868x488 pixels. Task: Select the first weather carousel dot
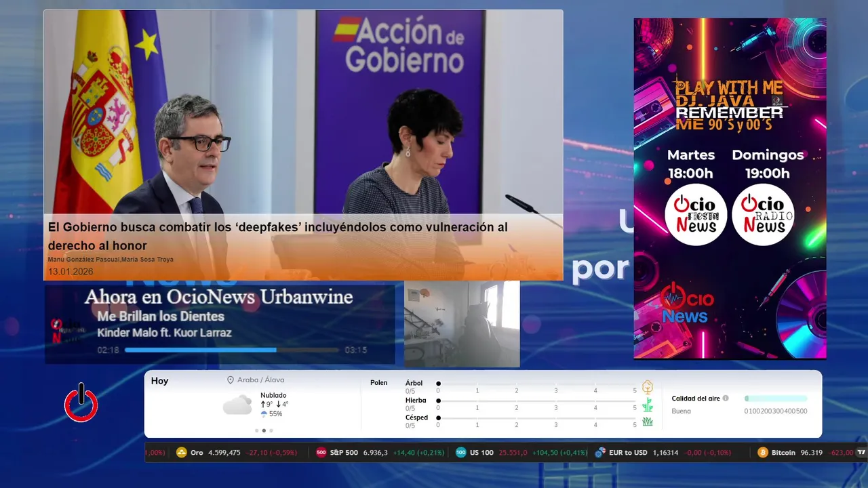[256, 430]
